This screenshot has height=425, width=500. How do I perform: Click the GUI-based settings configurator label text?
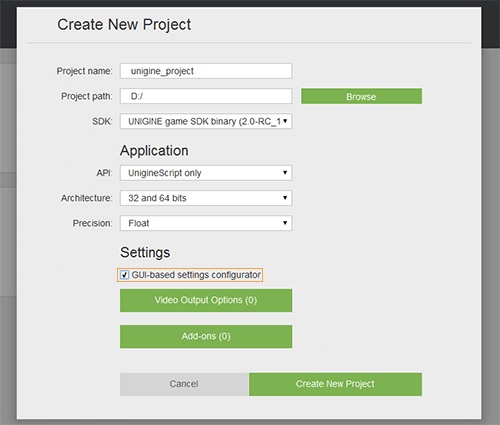pyautogui.click(x=196, y=275)
